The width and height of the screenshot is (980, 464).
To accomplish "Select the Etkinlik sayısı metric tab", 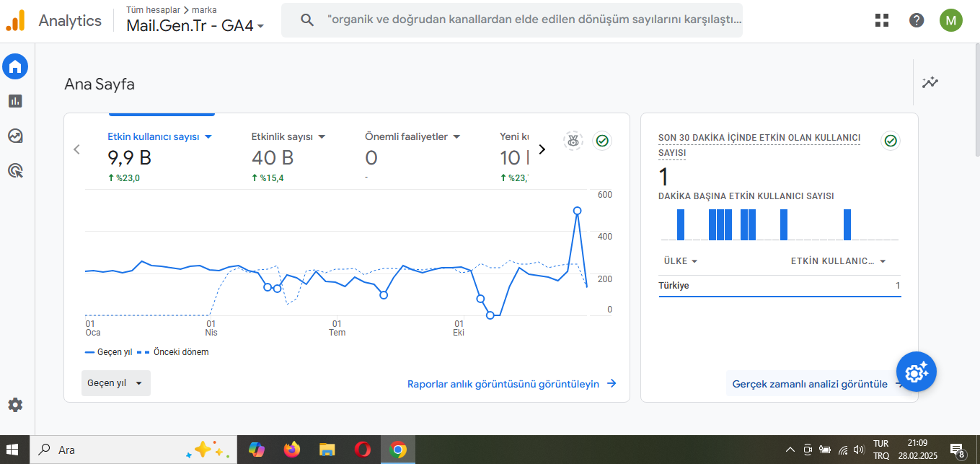I will [288, 136].
